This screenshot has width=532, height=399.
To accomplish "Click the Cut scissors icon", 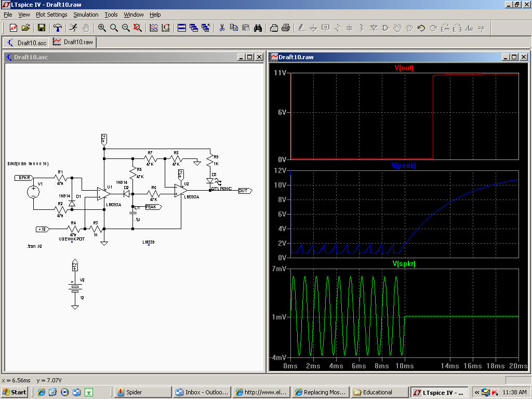I will click(222, 28).
